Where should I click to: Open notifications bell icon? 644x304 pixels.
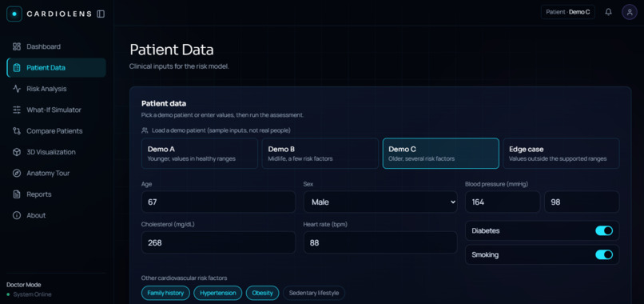click(x=608, y=12)
